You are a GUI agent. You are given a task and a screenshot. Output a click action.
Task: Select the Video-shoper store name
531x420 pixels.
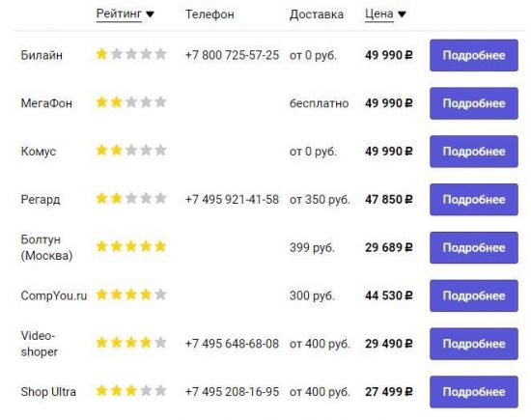coord(39,344)
